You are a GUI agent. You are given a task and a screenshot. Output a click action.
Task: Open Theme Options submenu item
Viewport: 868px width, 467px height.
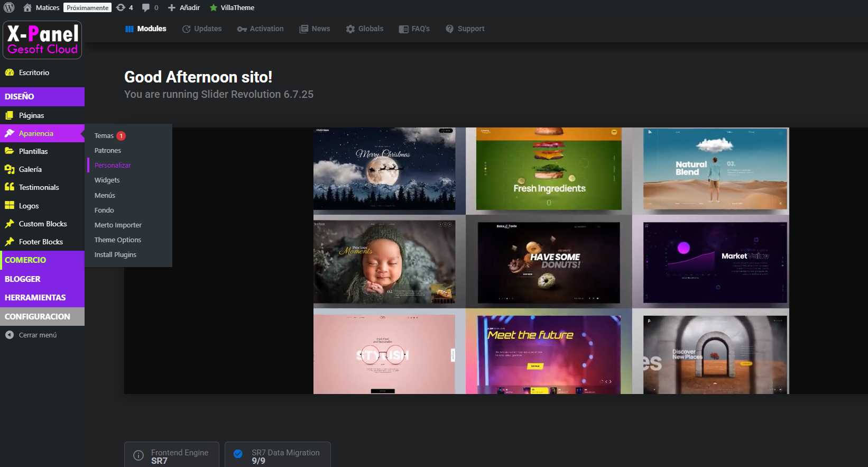coord(130,240)
